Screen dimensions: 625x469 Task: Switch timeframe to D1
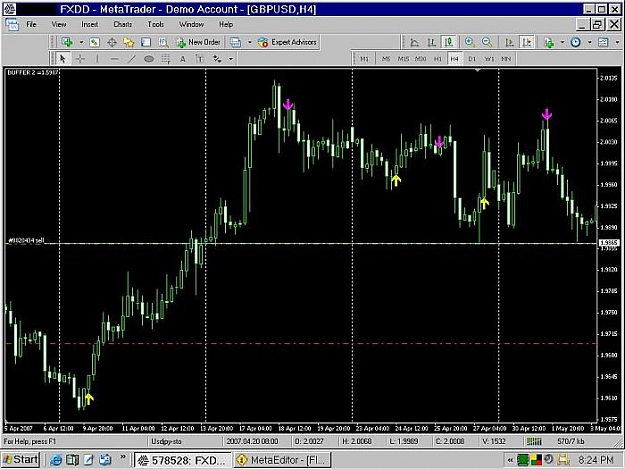[x=472, y=59]
